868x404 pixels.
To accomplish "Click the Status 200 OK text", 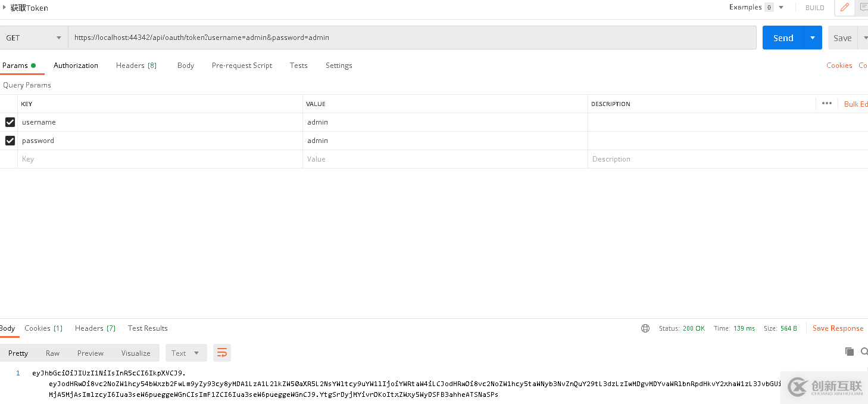I will [x=682, y=328].
